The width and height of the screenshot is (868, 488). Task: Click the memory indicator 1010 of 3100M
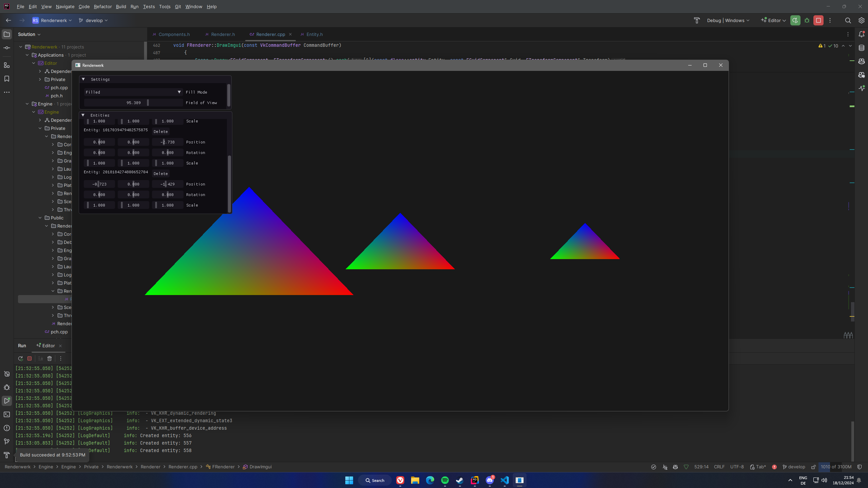[x=836, y=467]
